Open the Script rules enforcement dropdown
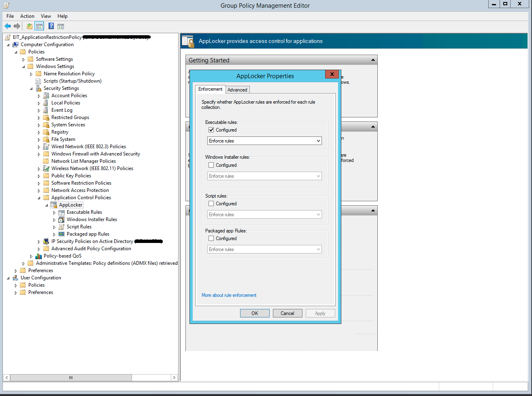 tap(264, 215)
